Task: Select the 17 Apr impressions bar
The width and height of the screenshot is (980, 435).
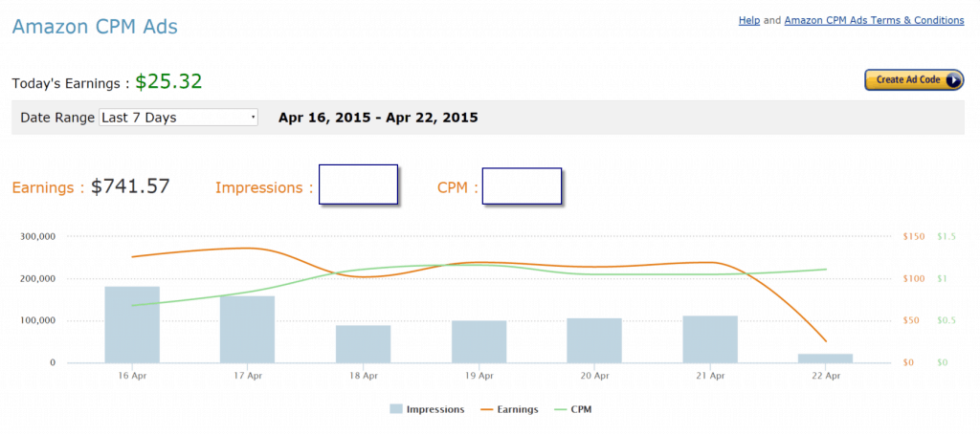Action: coord(248,330)
